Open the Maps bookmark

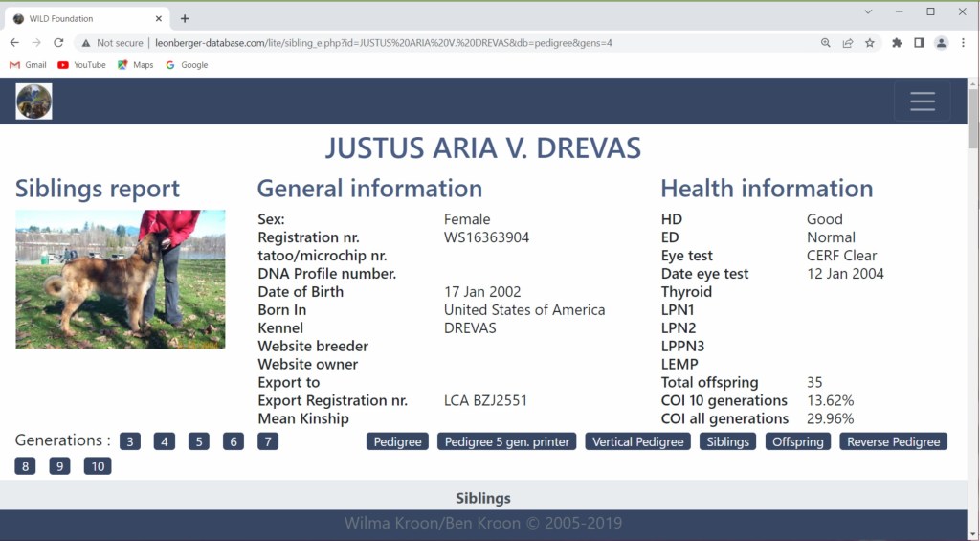[x=136, y=65]
